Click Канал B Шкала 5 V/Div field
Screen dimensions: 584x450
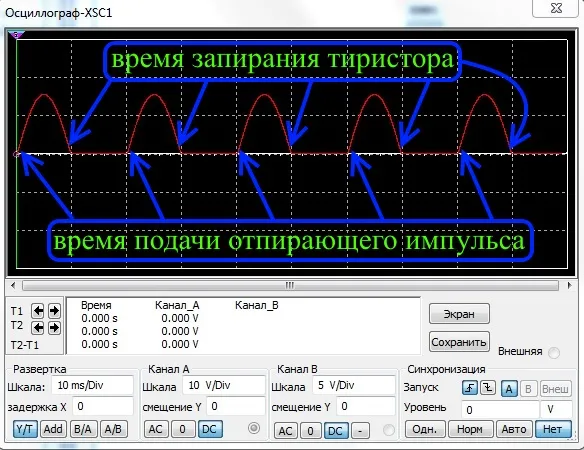coord(354,385)
